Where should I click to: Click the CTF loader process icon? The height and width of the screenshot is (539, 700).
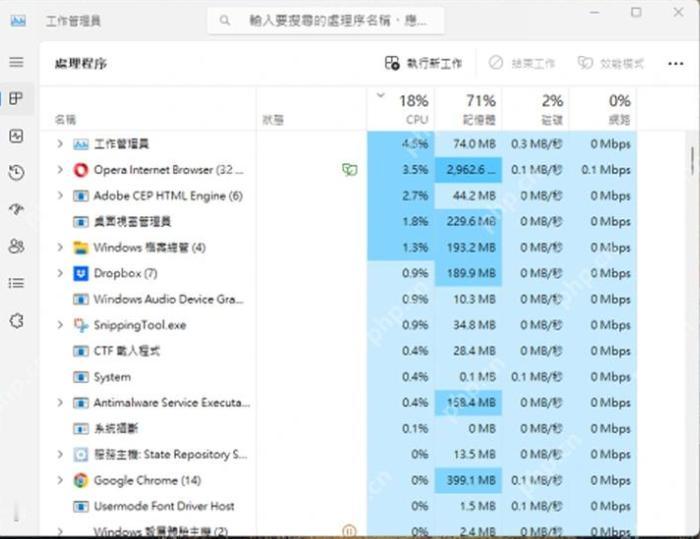point(81,351)
